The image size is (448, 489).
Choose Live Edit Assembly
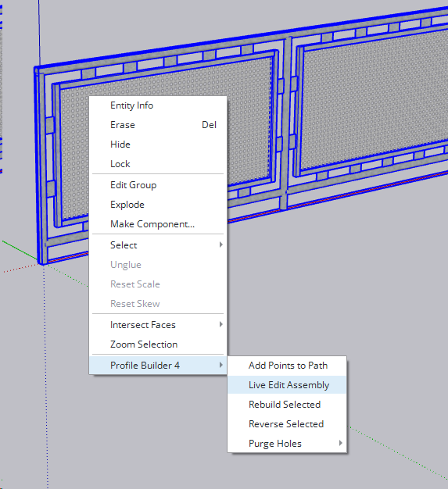coord(287,385)
